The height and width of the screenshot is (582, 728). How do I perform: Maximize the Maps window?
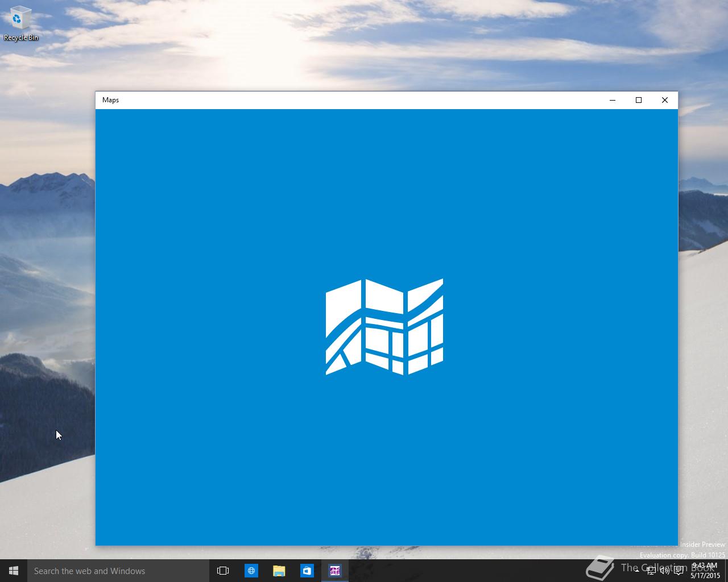[x=639, y=100]
